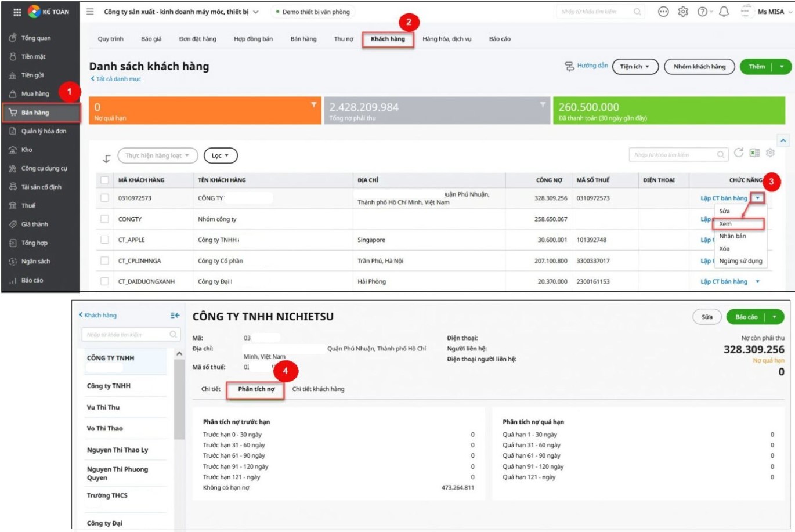795x532 pixels.
Task: Open settings gear in top header
Action: [683, 12]
